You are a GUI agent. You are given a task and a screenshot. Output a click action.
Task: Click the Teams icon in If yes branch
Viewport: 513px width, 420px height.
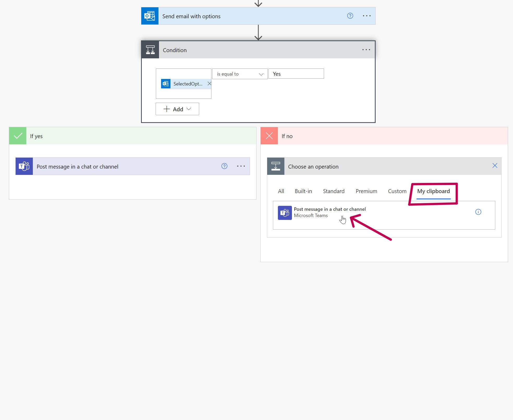24,166
